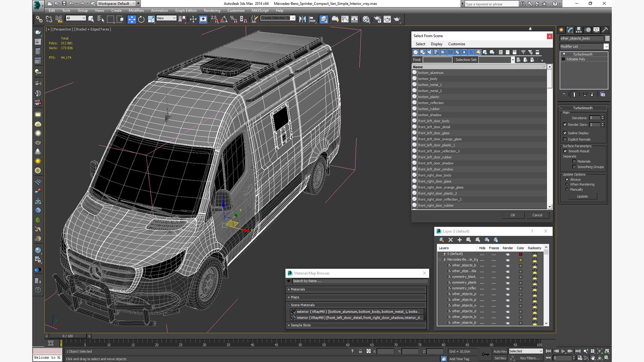Toggle Display Space Warps filter icon
Screen dimensions: 644x362
(x=450, y=52)
